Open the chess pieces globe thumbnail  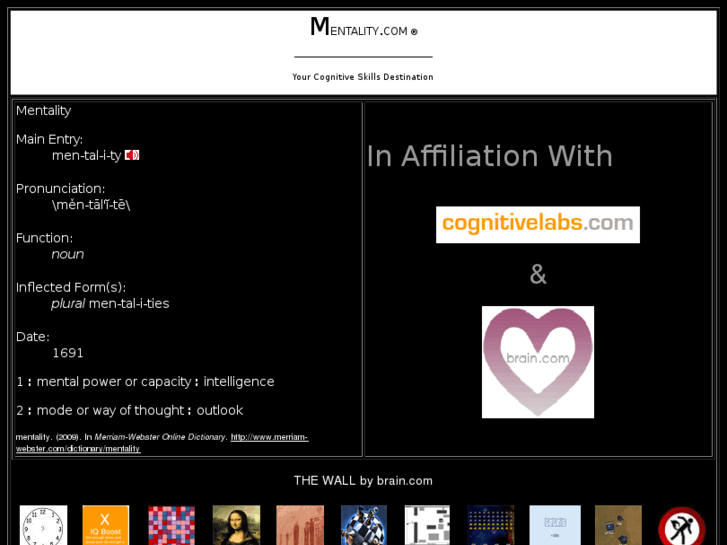(364, 525)
